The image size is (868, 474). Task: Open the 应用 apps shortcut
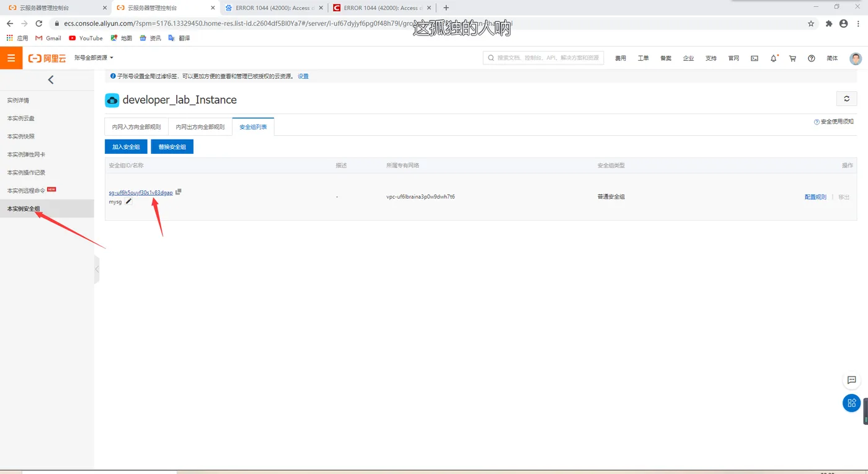17,38
